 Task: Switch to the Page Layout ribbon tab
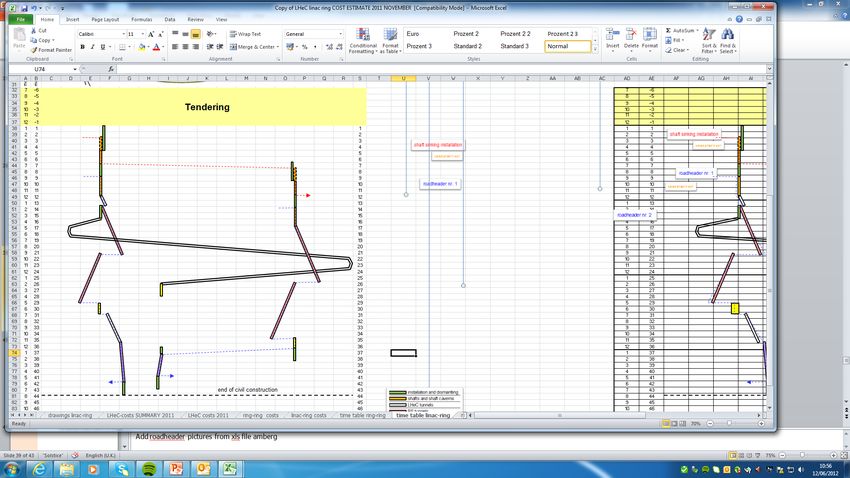click(x=105, y=20)
